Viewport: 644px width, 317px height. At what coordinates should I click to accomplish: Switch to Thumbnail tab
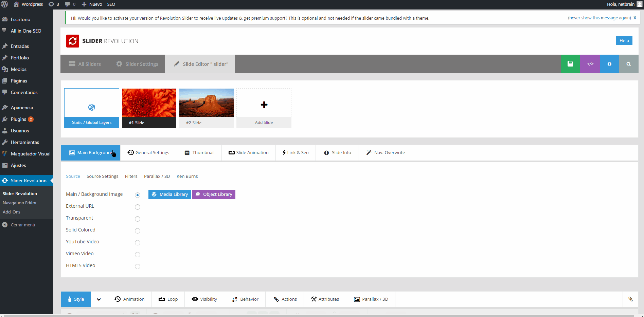199,153
